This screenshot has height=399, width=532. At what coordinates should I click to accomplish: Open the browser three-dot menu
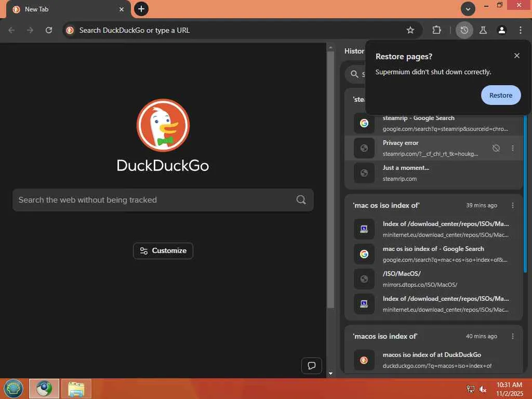[521, 30]
